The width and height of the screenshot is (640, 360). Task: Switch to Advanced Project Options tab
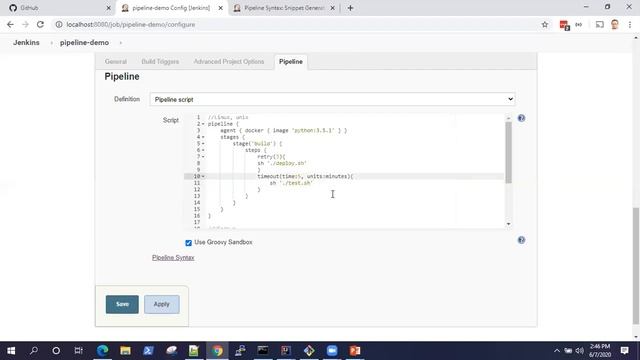point(229,62)
